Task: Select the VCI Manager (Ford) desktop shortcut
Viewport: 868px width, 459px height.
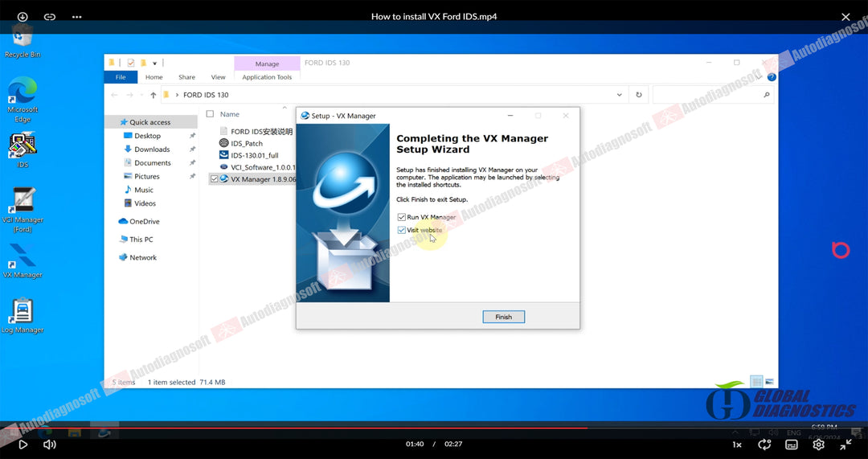Action: click(23, 210)
